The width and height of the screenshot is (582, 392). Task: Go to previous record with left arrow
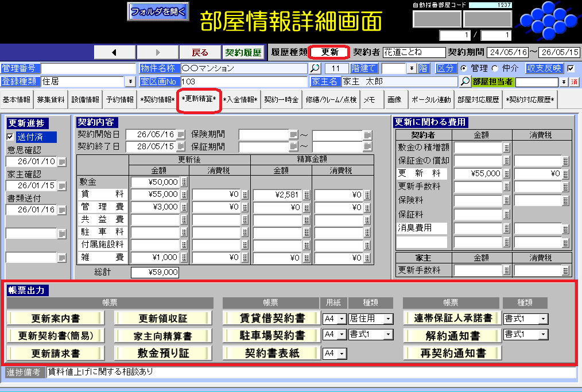[x=114, y=52]
